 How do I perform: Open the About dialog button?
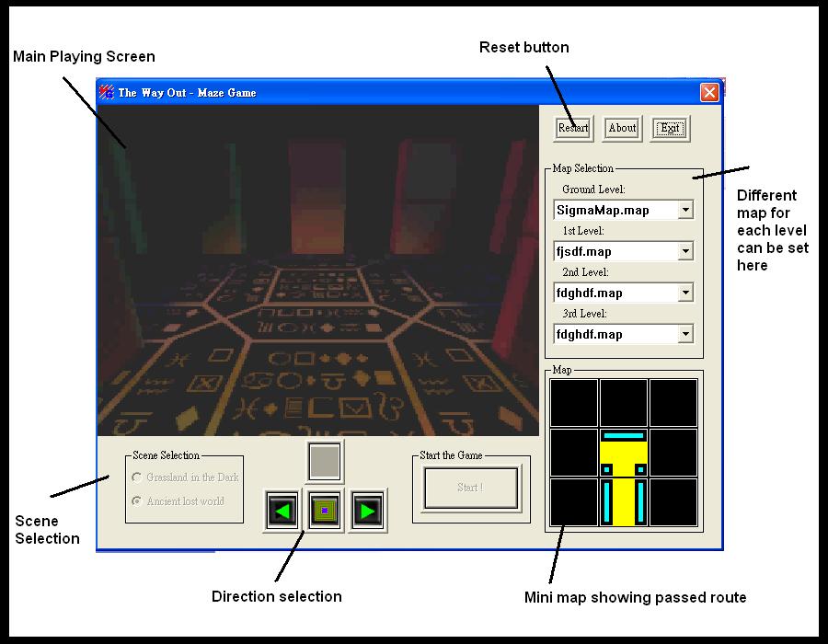tap(622, 128)
